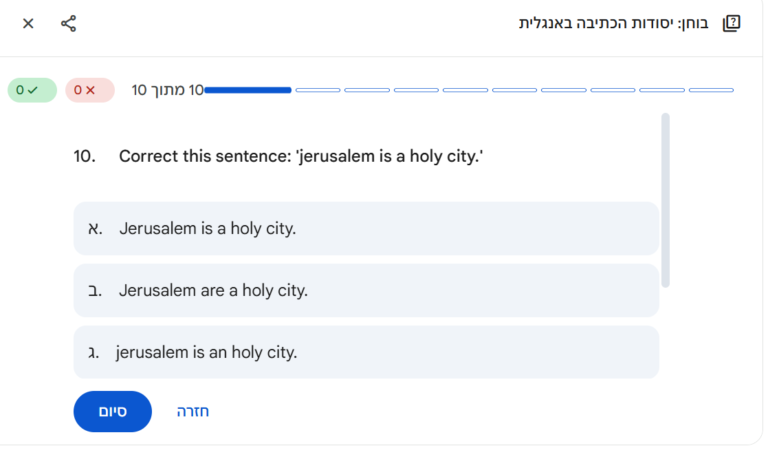Click the vertical scrollbar beside the answers
The height and width of the screenshot is (457, 768).
665,200
